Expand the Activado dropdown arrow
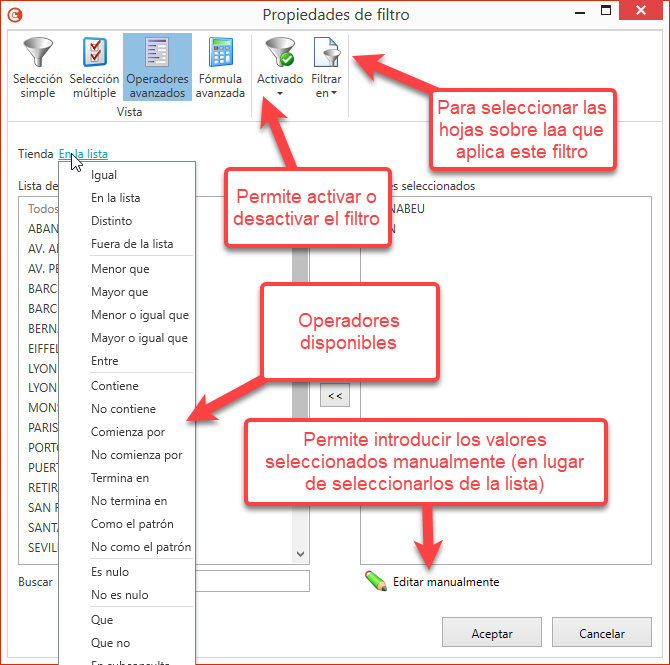The width and height of the screenshot is (670, 665). [279, 94]
